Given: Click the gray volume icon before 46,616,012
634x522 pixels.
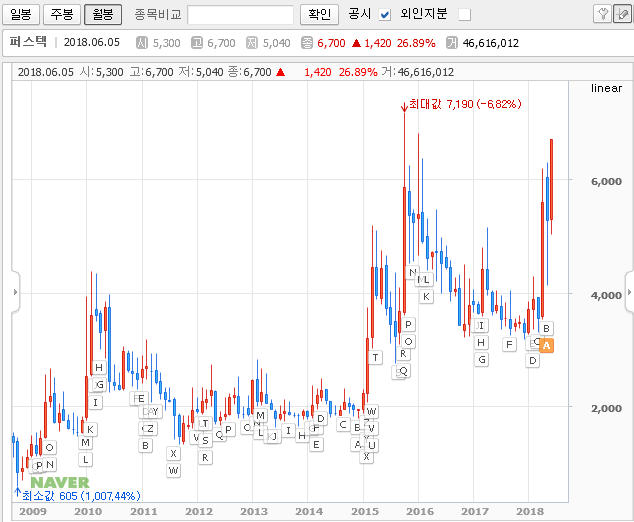Looking at the screenshot, I should (x=452, y=43).
